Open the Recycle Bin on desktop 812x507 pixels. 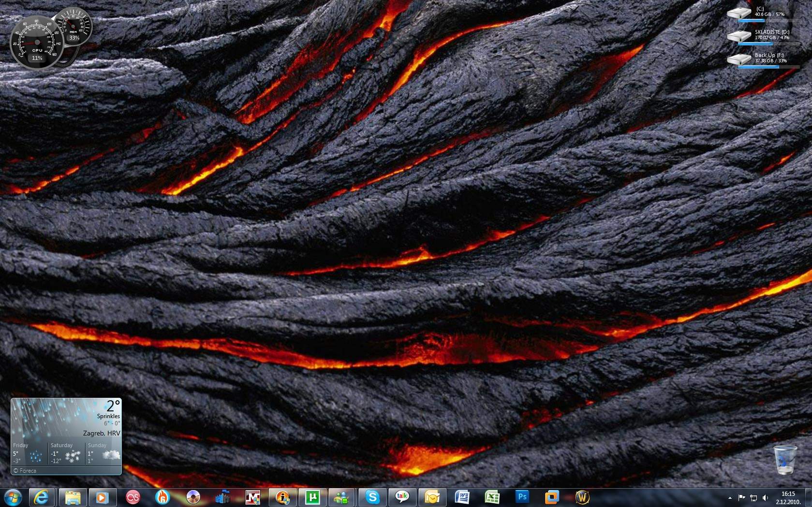pyautogui.click(x=784, y=460)
